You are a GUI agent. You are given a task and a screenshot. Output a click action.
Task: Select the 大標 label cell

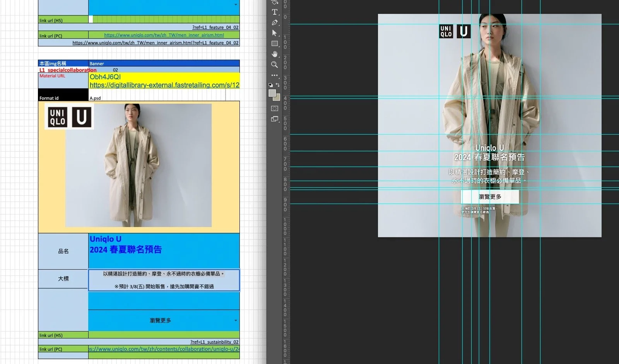pyautogui.click(x=63, y=279)
